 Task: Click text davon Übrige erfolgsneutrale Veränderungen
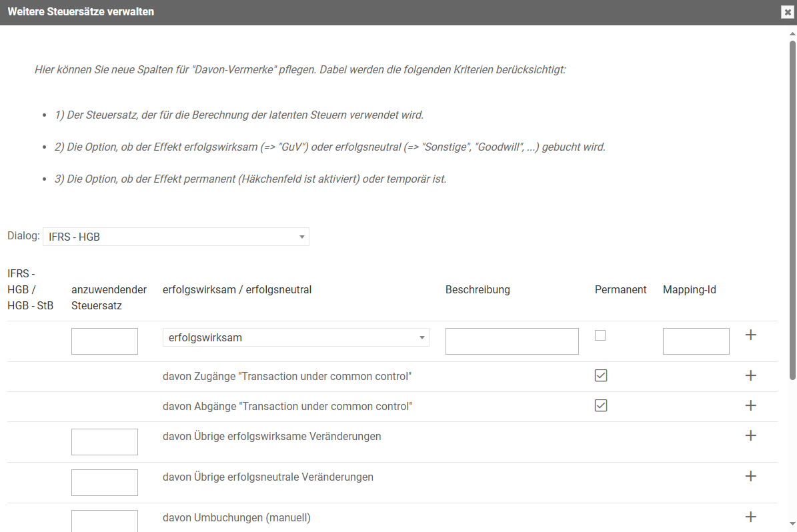(x=268, y=477)
